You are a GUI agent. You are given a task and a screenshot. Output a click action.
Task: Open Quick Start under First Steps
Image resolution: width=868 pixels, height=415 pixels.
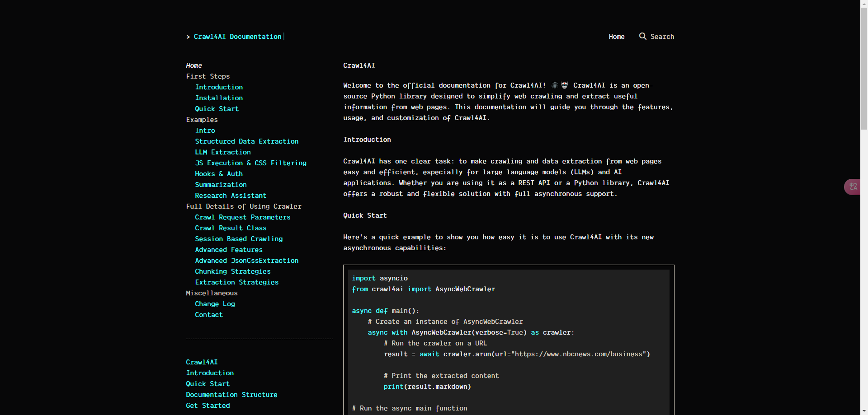(x=217, y=109)
